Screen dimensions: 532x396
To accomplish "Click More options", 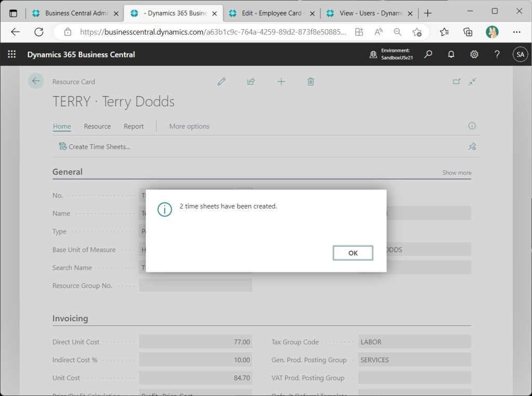I will pyautogui.click(x=189, y=126).
